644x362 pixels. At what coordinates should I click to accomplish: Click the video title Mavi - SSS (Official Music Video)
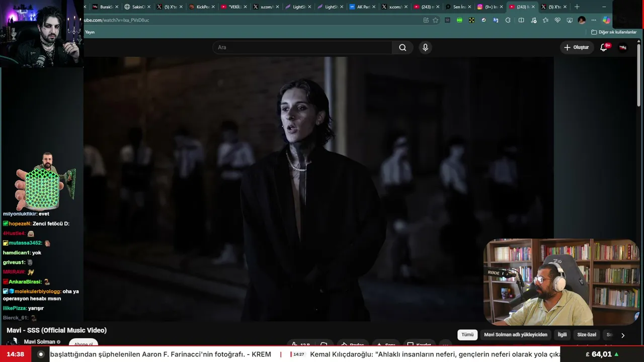56,330
